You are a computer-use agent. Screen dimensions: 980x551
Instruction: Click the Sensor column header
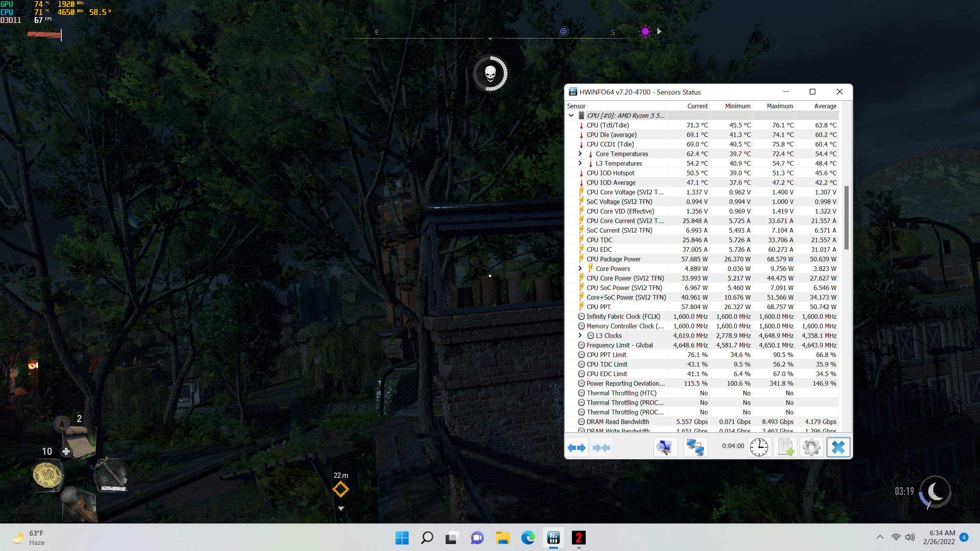(x=616, y=106)
